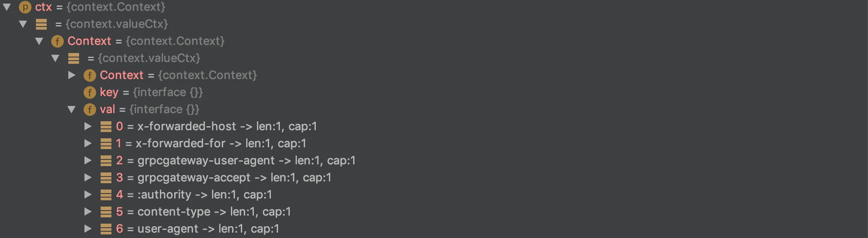
Task: Click field icon of collapsed Context entry
Action: (90, 75)
